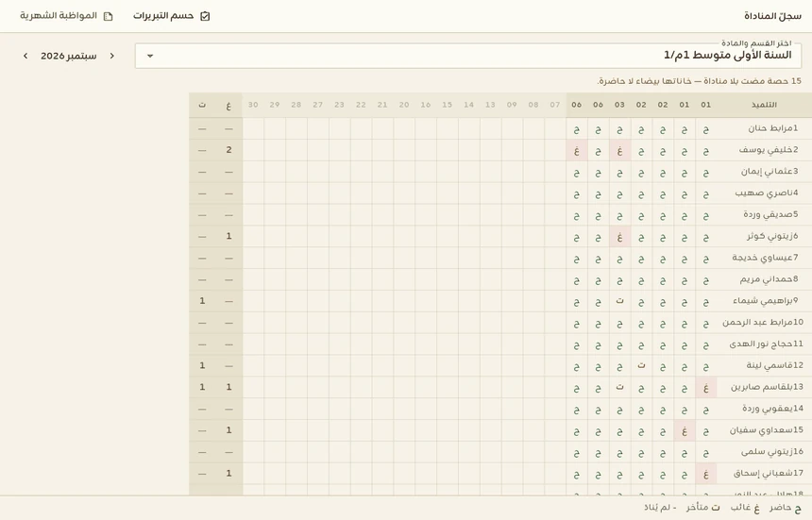
Task: Click lateness total 1 for قاسمي لينة
Action: click(x=202, y=366)
